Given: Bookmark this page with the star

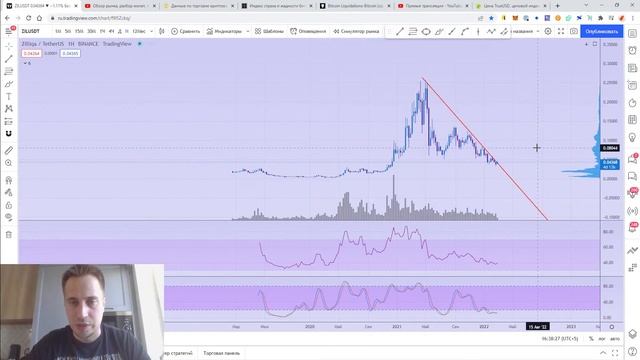Looking at the screenshot, I should click(491, 18).
